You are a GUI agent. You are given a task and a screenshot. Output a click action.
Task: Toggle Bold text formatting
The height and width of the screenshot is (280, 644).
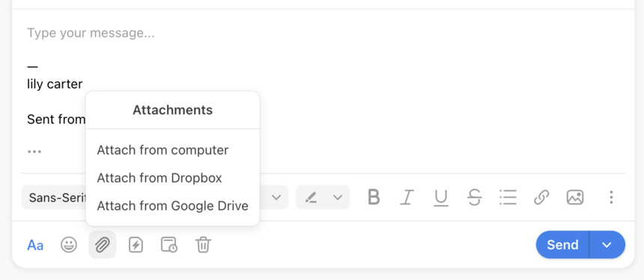click(x=374, y=198)
